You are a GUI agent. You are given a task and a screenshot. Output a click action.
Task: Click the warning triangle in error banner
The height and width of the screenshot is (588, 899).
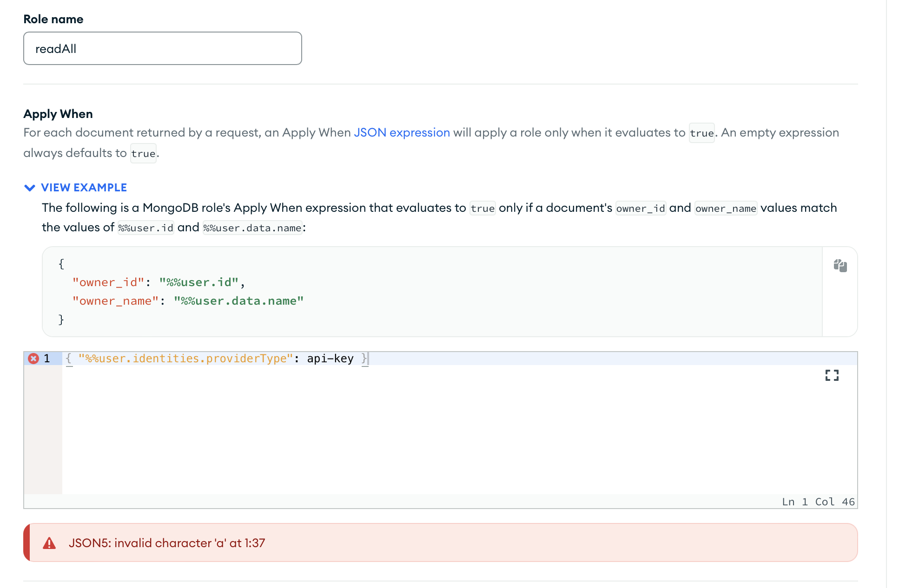[x=49, y=543]
